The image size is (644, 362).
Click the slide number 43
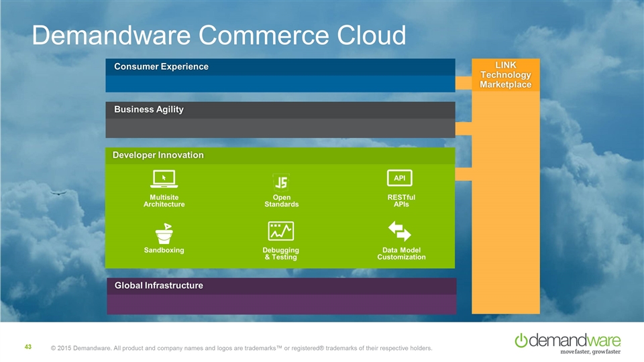28,347
